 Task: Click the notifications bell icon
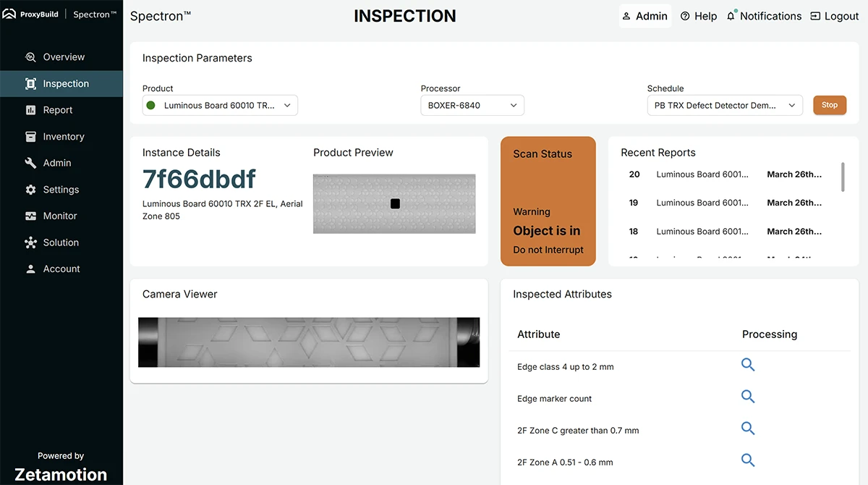(731, 16)
